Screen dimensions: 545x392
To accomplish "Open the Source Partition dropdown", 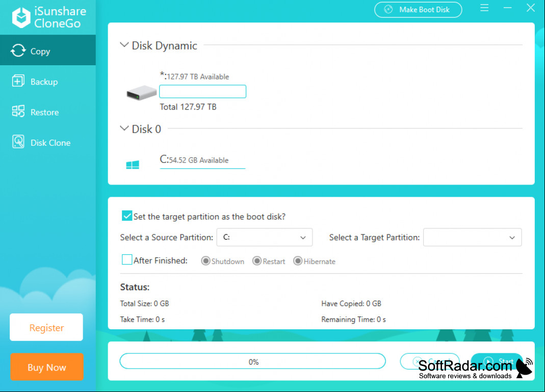I will [x=265, y=238].
